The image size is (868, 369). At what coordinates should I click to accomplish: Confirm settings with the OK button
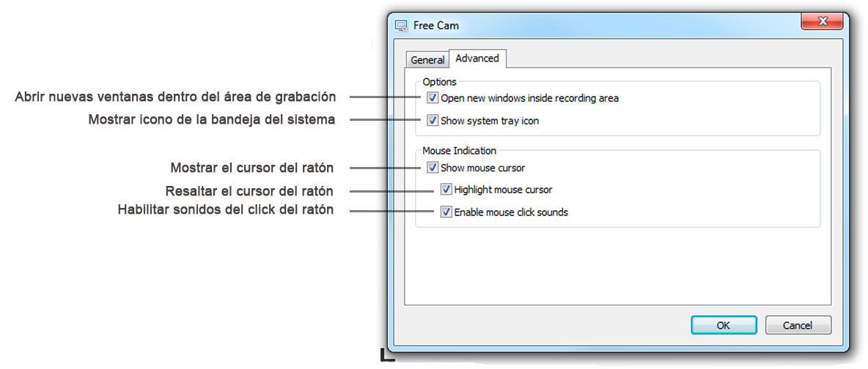click(724, 325)
